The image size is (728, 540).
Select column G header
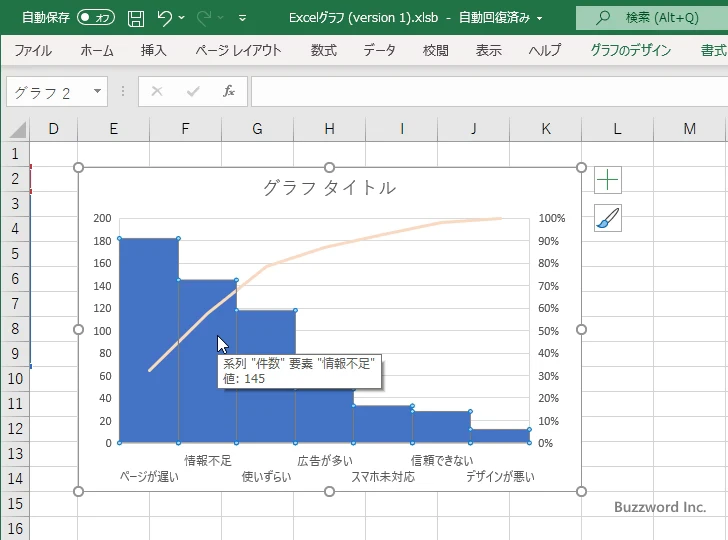tap(257, 129)
